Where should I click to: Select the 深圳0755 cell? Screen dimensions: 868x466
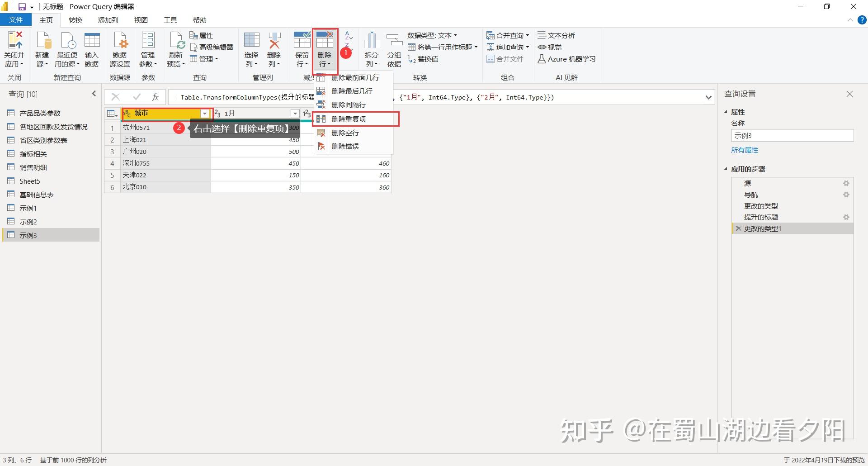pyautogui.click(x=165, y=163)
